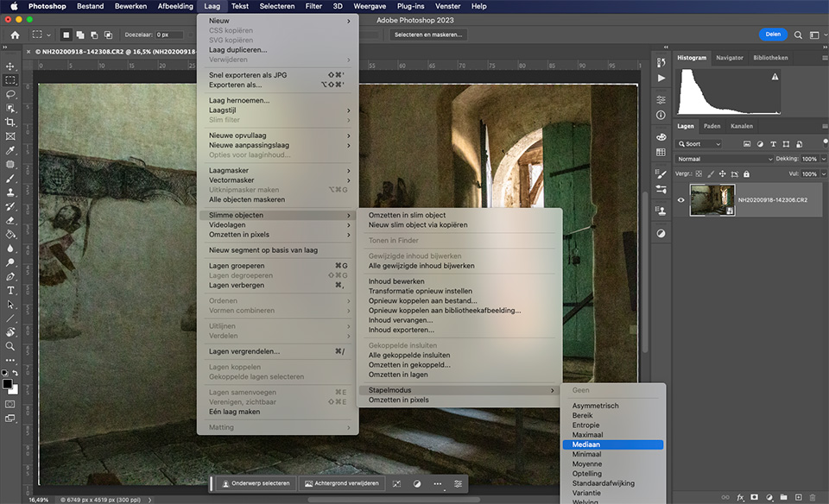Create a new group folder icon
This screenshot has width=829, height=504.
click(783, 497)
